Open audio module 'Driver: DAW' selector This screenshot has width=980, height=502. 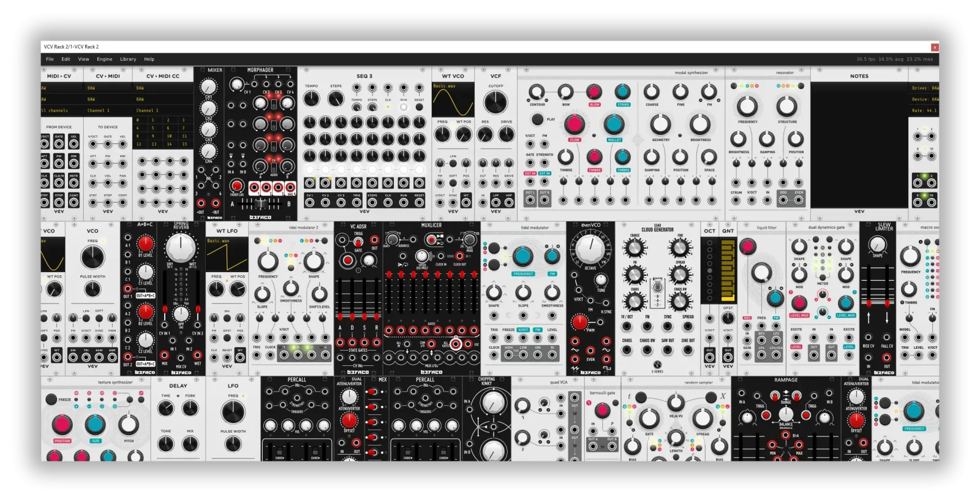coord(924,88)
